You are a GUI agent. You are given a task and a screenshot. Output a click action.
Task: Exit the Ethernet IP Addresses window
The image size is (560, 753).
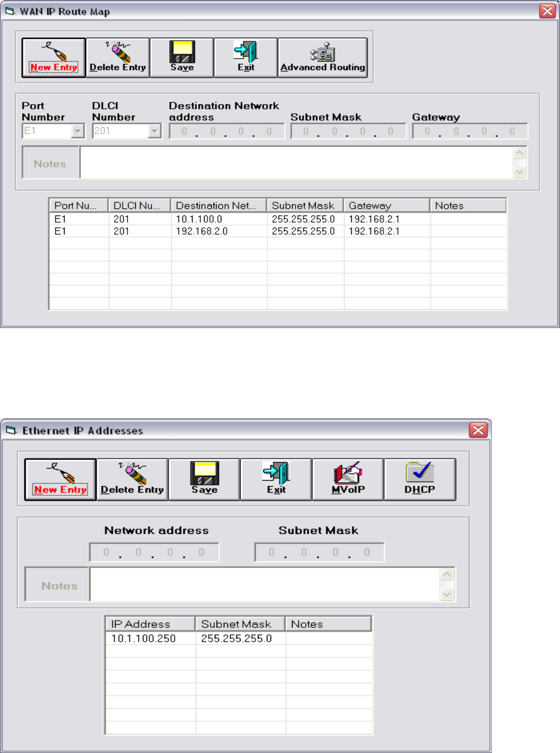tap(276, 479)
